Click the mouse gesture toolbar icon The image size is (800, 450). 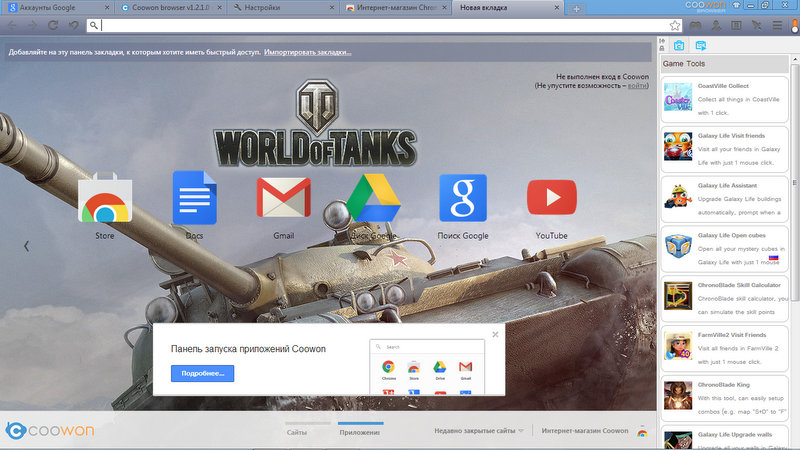pyautogui.click(x=757, y=25)
